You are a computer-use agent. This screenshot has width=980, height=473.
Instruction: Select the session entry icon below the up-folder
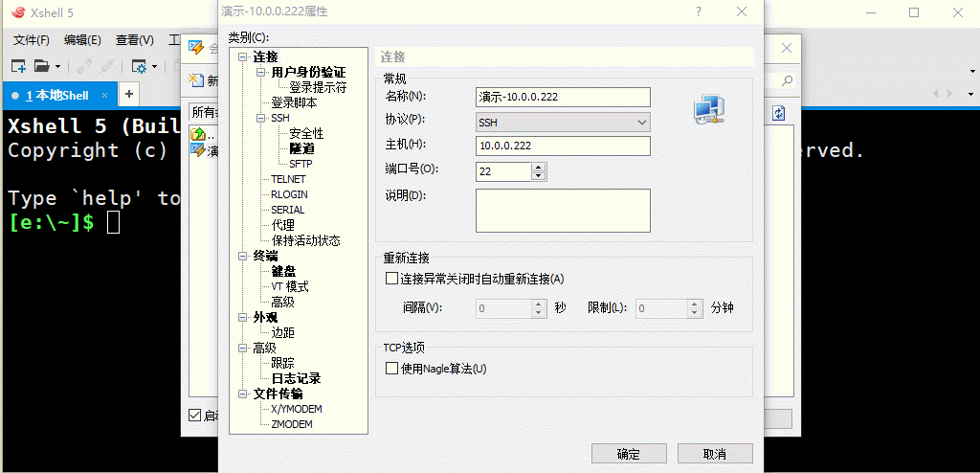click(197, 150)
